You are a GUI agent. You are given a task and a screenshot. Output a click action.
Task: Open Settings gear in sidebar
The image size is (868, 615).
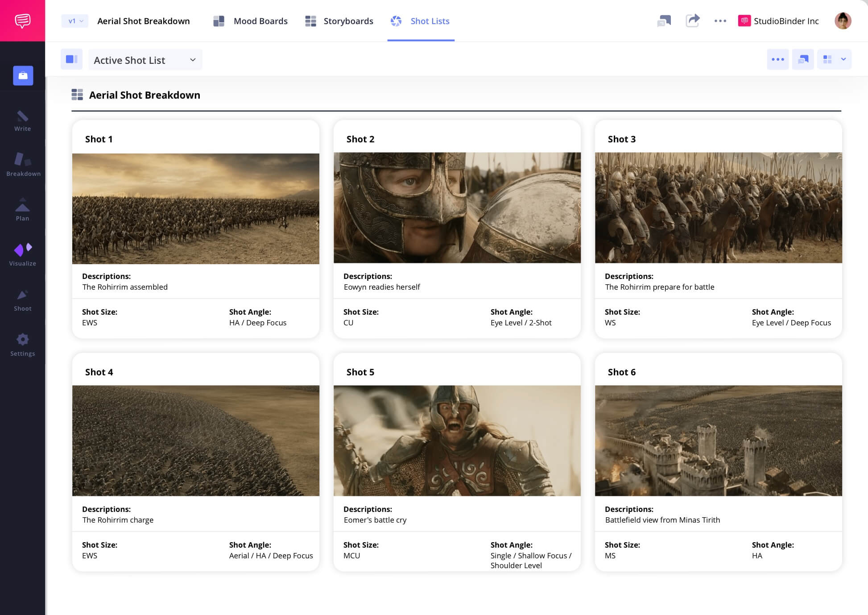pyautogui.click(x=23, y=345)
